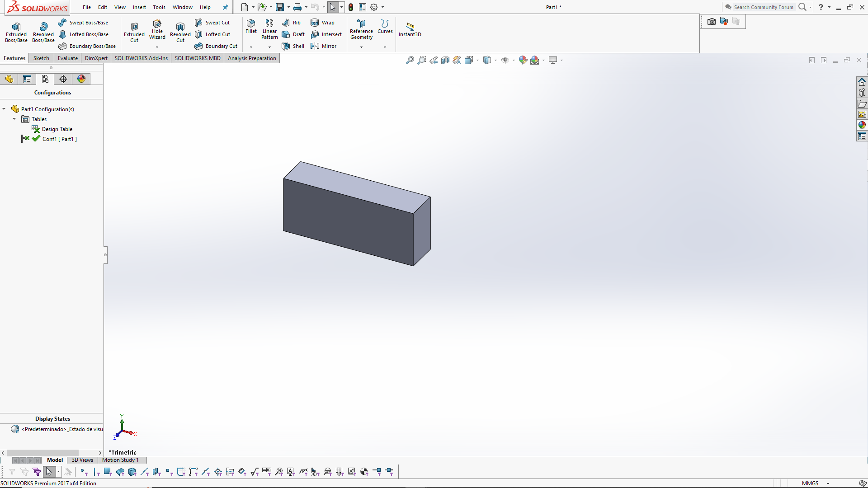
Task: Open the DisplayManager appearance tab
Action: 81,79
